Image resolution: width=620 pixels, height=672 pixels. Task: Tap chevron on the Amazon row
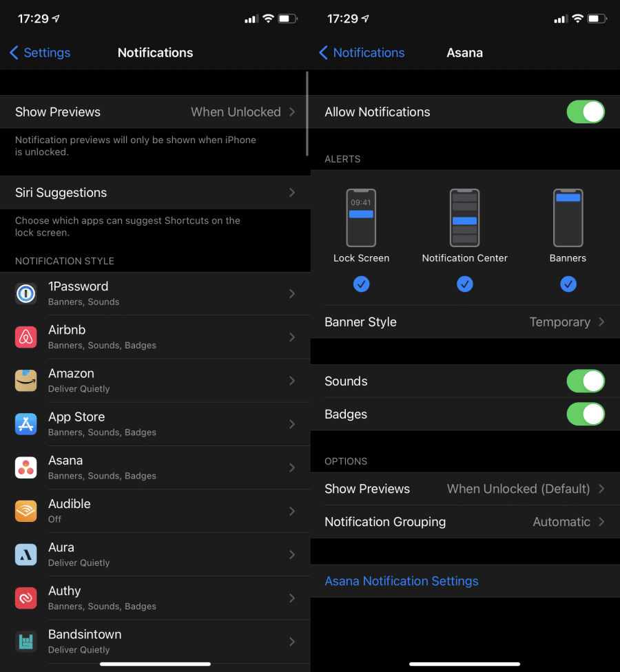292,381
